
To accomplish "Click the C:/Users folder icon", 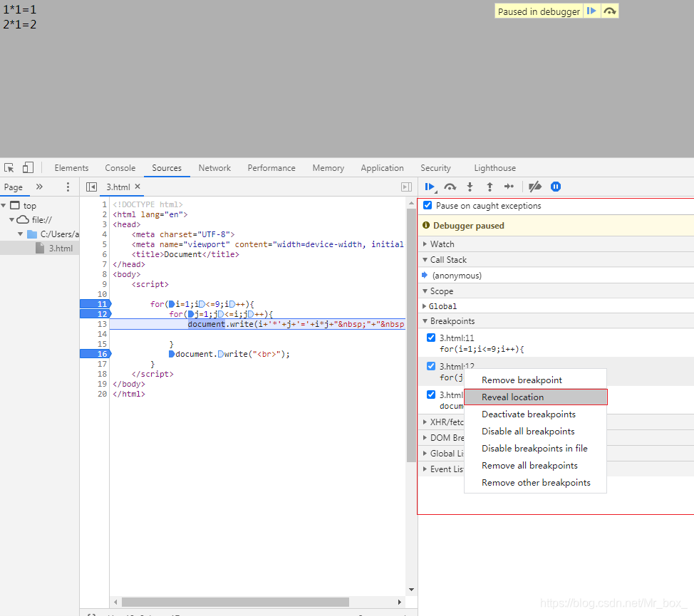I will pyautogui.click(x=32, y=234).
